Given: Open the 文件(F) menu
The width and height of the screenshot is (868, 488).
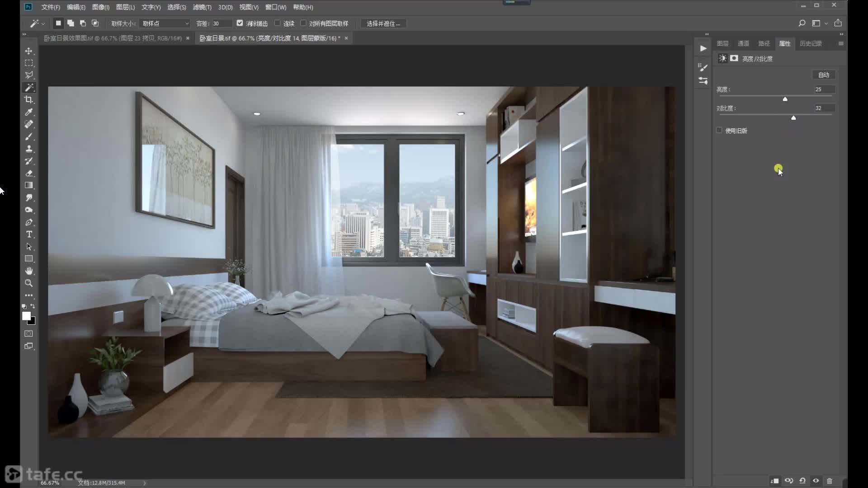Looking at the screenshot, I should point(51,7).
